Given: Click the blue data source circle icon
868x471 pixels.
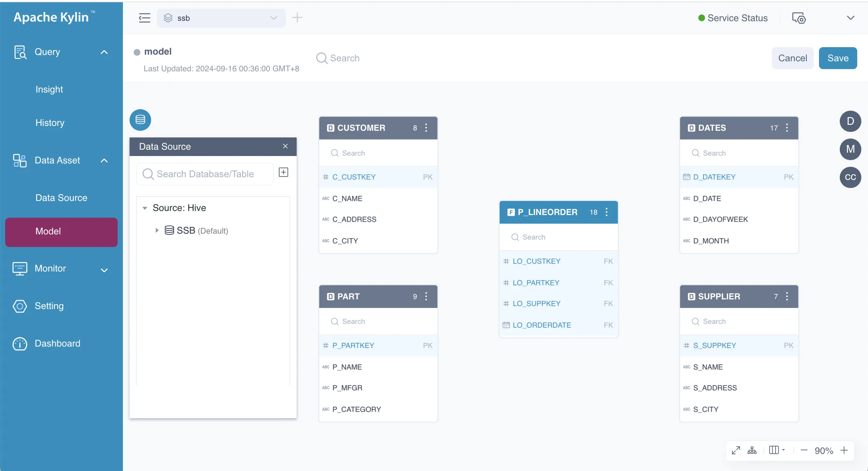Looking at the screenshot, I should point(140,120).
